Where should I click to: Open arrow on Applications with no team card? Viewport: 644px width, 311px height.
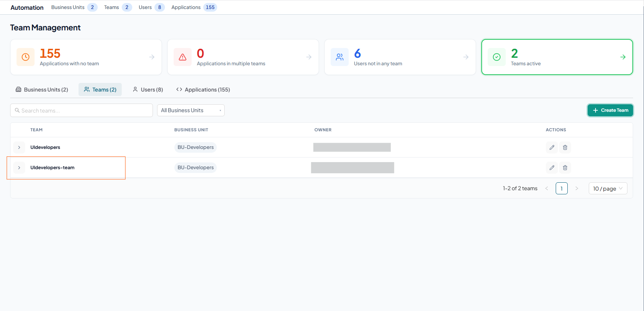(152, 57)
